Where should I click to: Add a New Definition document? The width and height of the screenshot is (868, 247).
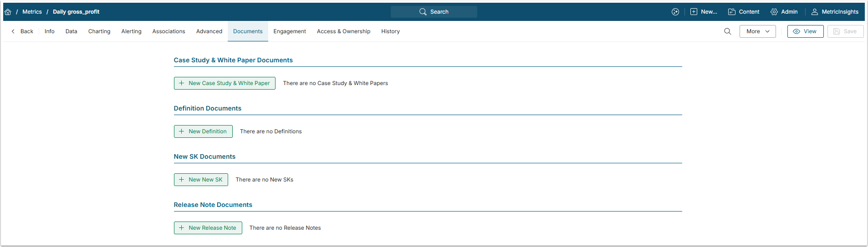203,131
